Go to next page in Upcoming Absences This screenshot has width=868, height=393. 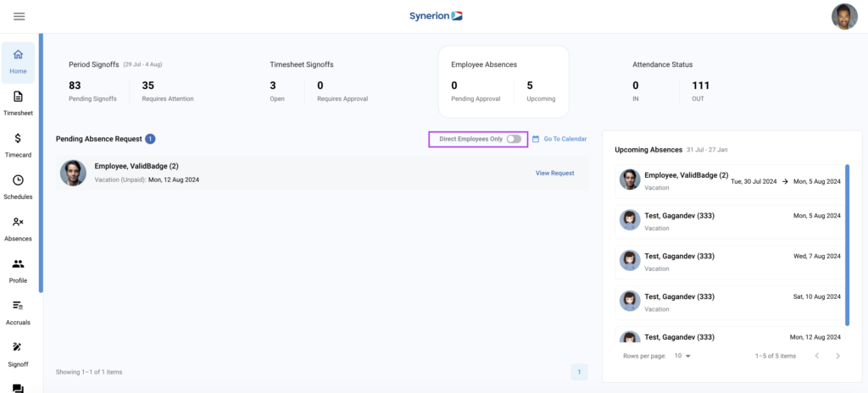838,356
